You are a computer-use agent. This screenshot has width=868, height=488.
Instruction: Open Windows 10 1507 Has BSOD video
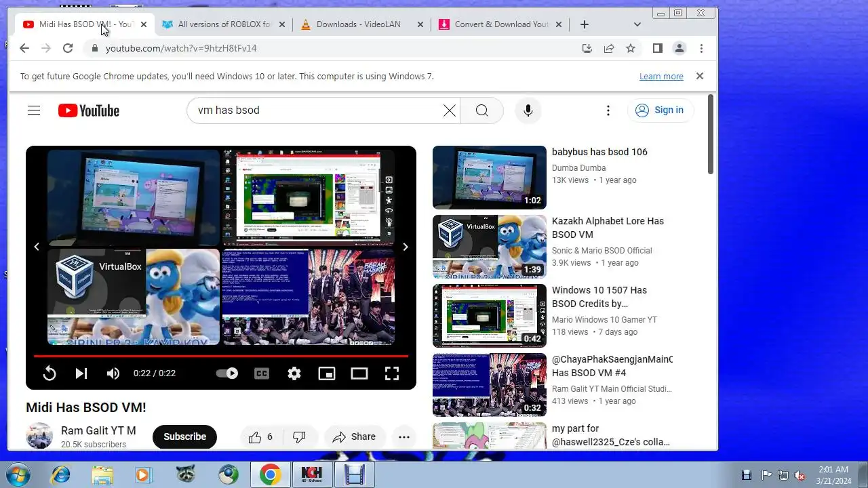tap(599, 297)
